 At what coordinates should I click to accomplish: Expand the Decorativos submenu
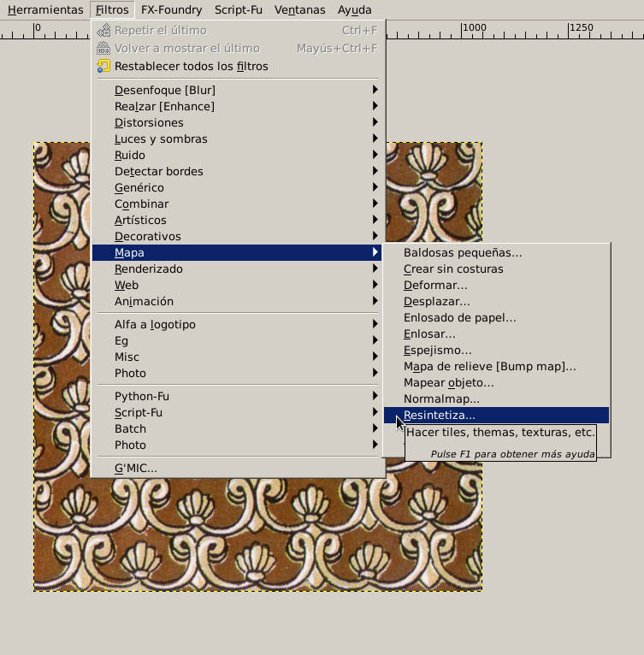pyautogui.click(x=237, y=237)
